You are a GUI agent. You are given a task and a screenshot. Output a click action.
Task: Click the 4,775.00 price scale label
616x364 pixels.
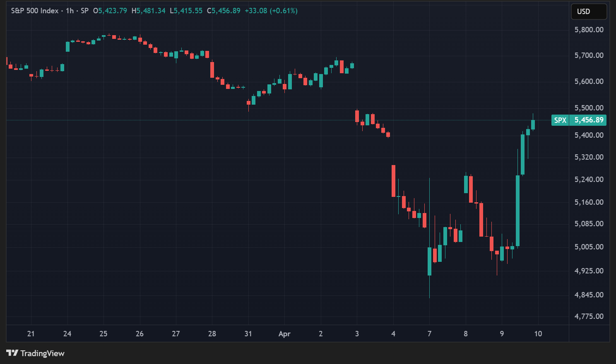click(589, 316)
